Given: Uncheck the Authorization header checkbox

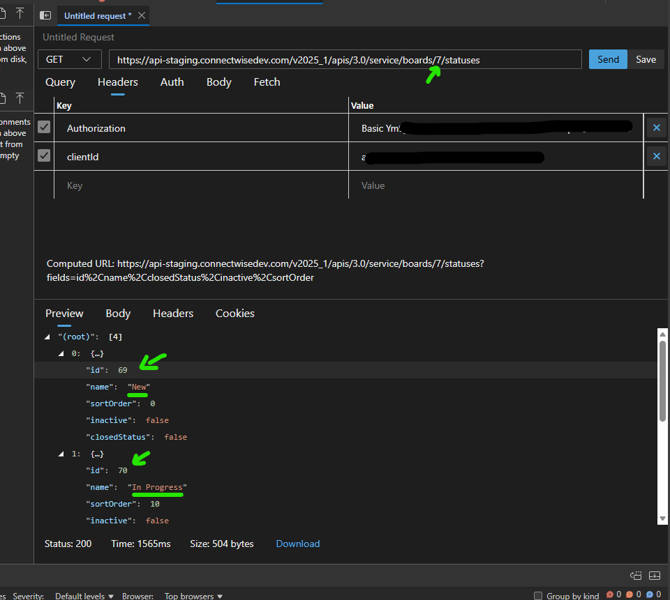Looking at the screenshot, I should tap(44, 127).
